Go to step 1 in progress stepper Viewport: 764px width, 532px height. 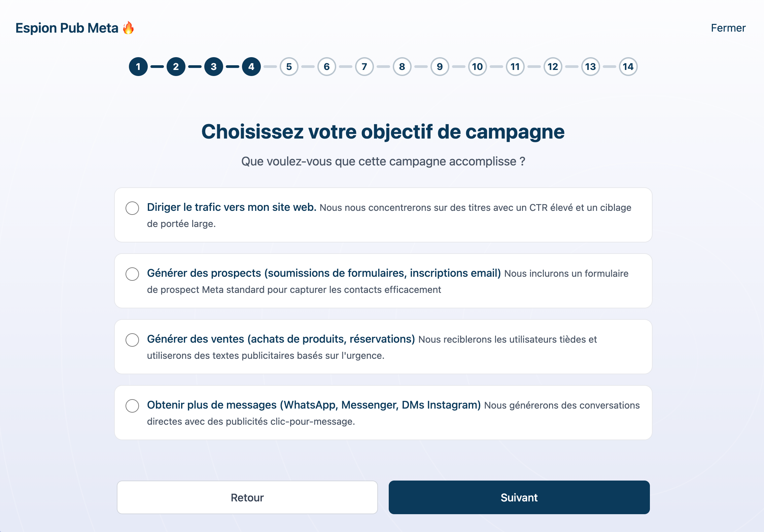138,67
